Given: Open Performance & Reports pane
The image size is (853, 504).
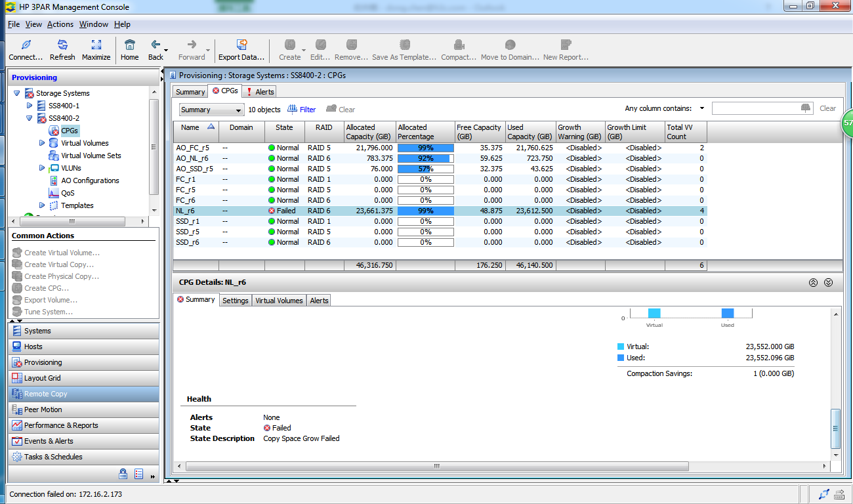Looking at the screenshot, I should tap(83, 425).
